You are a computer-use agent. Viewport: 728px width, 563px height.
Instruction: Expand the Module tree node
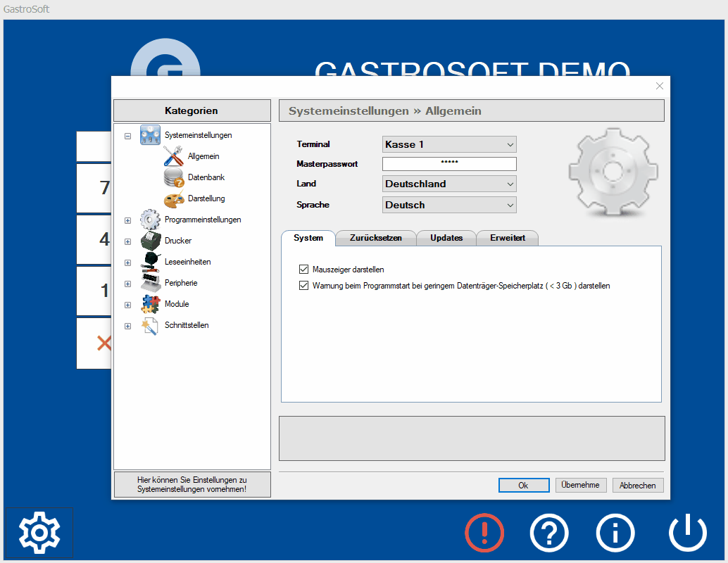tap(127, 305)
